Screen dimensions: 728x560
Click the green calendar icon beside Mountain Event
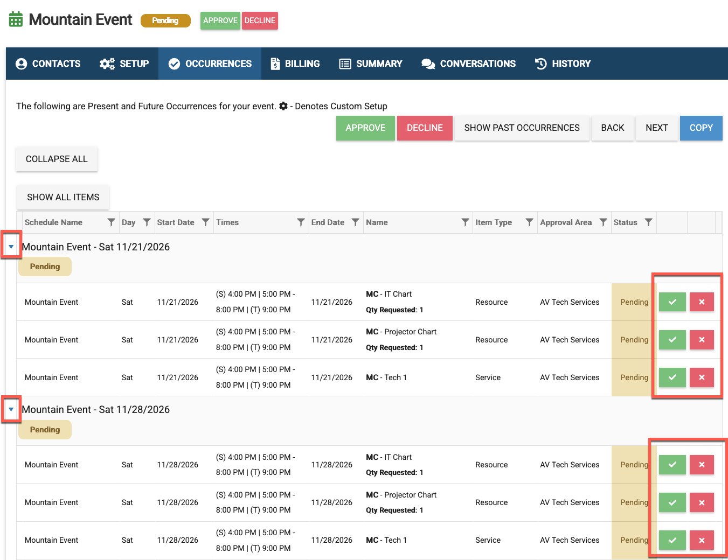coord(16,19)
